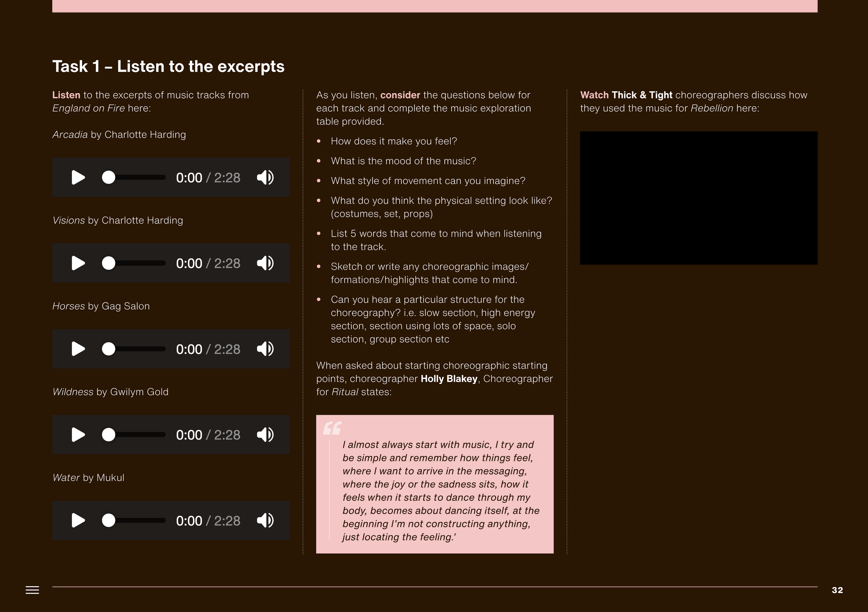Click 'Wildness by Gwilym Gold' label
Screen dimensions: 868x612
[x=110, y=392]
